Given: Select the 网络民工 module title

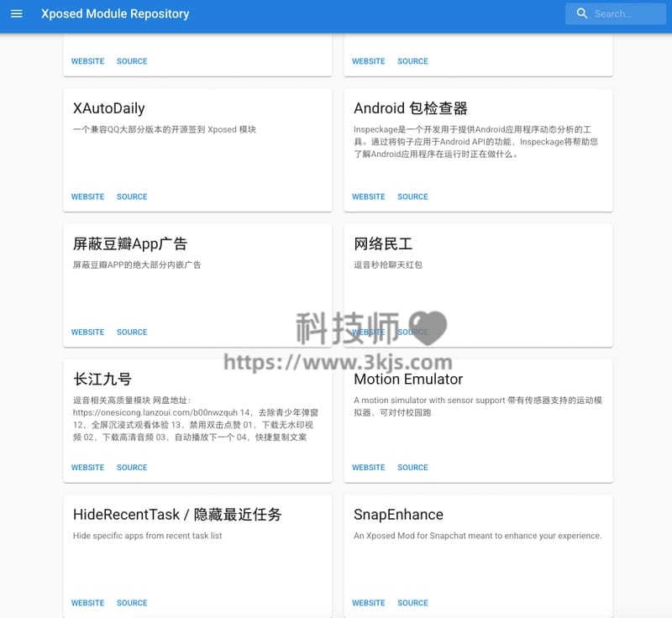Looking at the screenshot, I should click(383, 244).
